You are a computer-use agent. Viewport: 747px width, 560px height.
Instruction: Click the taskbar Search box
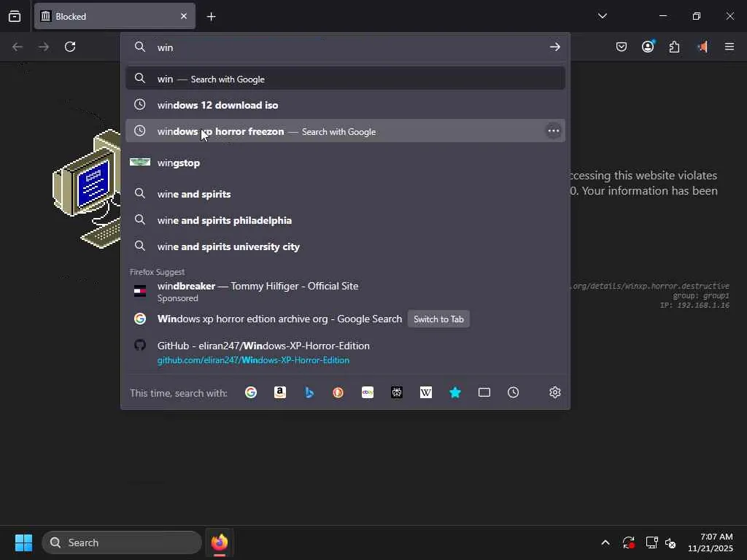point(122,542)
